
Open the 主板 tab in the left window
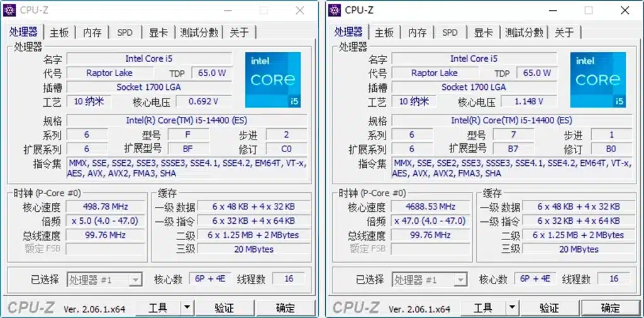pyautogui.click(x=59, y=33)
